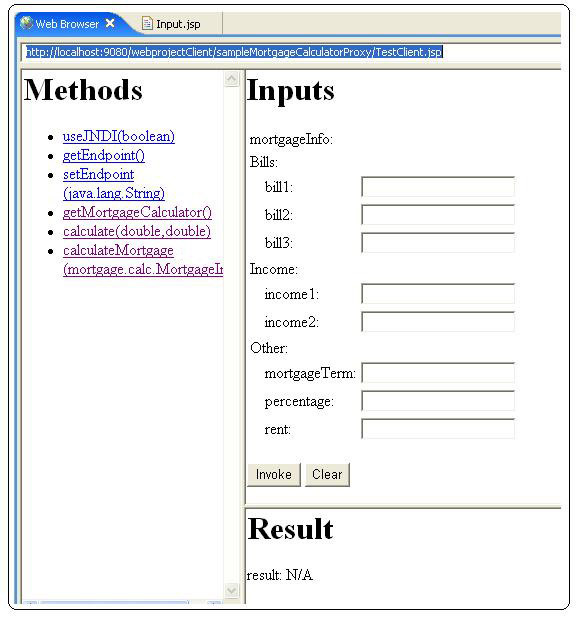Focus the bill3 input field
The image size is (585, 620).
(x=438, y=243)
